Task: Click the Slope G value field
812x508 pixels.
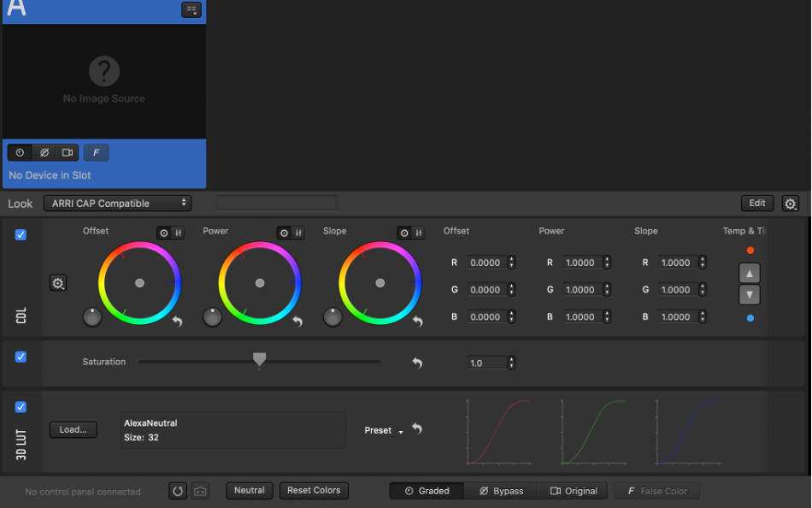Action: 677,289
